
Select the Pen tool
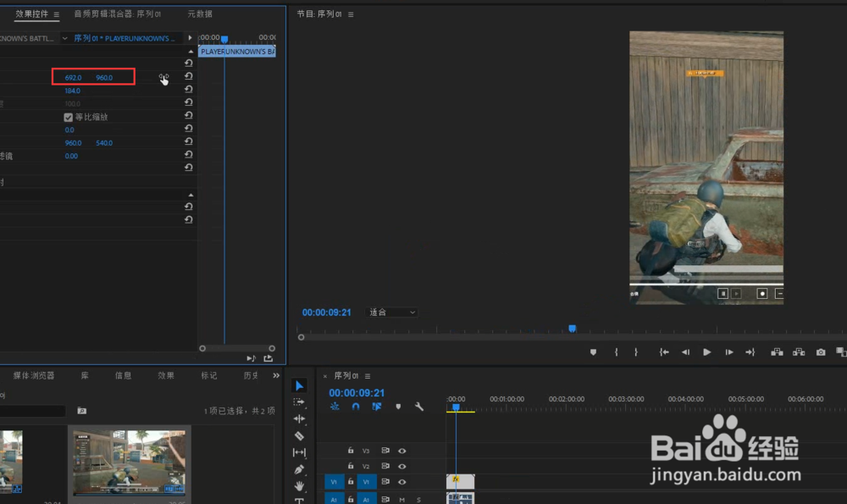click(x=299, y=469)
